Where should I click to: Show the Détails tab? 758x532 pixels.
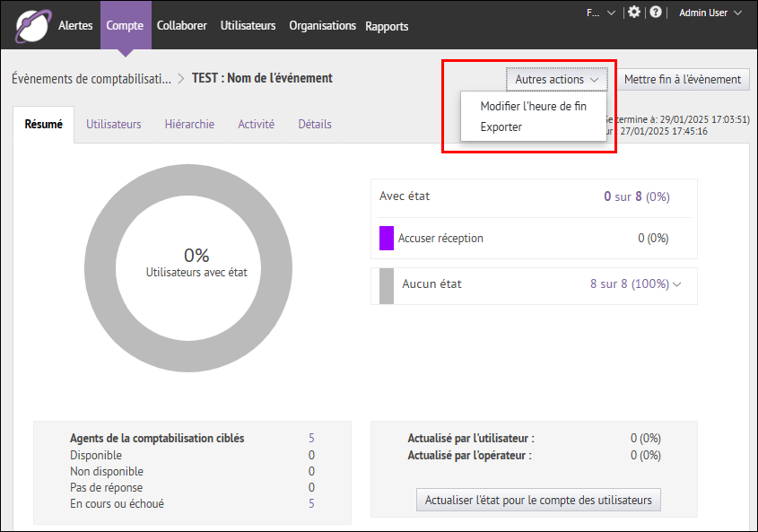315,125
